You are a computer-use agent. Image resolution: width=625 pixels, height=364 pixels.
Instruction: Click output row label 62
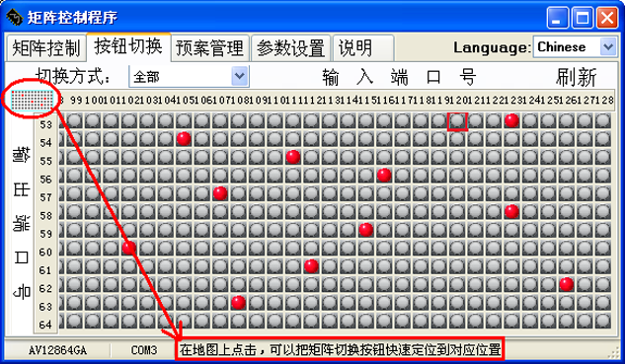pyautogui.click(x=45, y=288)
